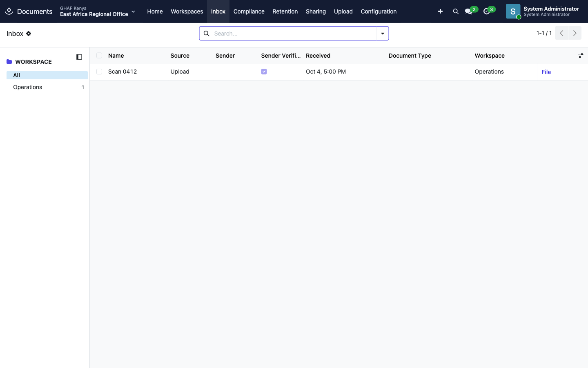Image resolution: width=588 pixels, height=368 pixels.
Task: Click the plus quick-create icon
Action: (x=440, y=11)
